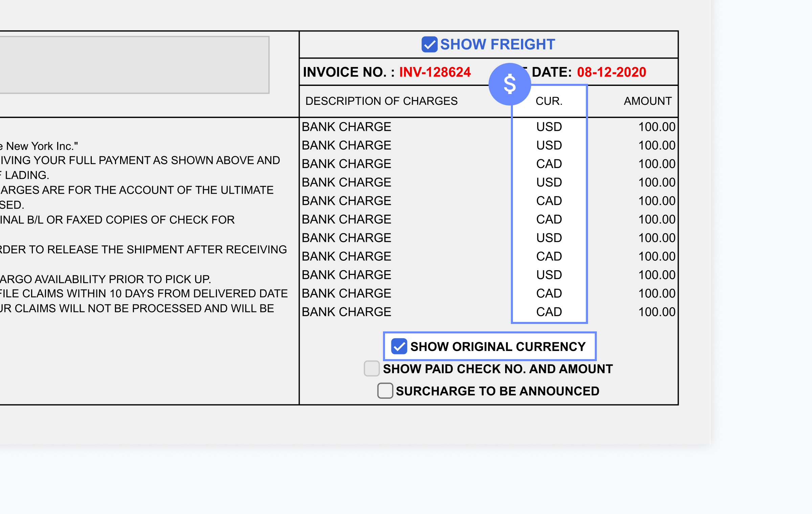
Task: Click the Show Freight label text
Action: [497, 45]
